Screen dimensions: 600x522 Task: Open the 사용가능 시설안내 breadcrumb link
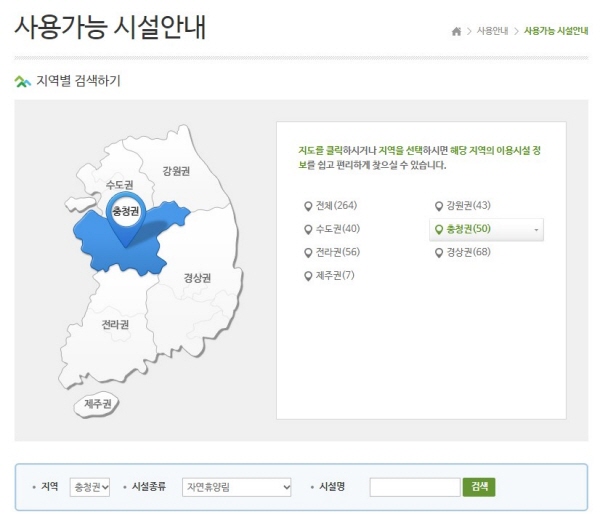(x=556, y=31)
